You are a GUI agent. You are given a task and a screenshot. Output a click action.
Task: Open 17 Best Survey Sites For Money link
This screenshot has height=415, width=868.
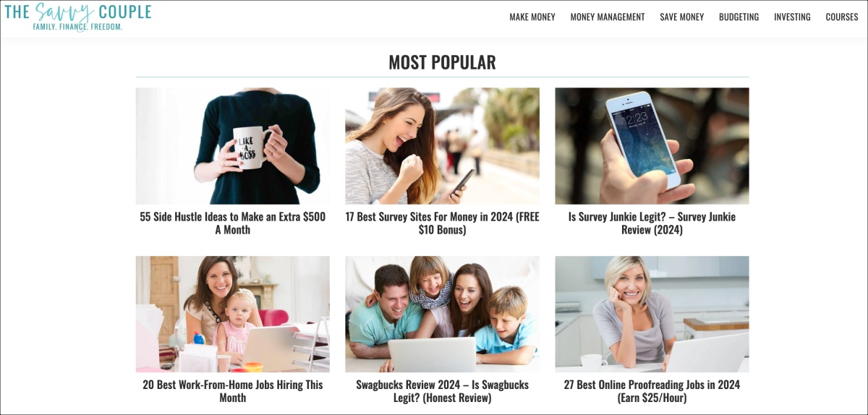coord(442,223)
